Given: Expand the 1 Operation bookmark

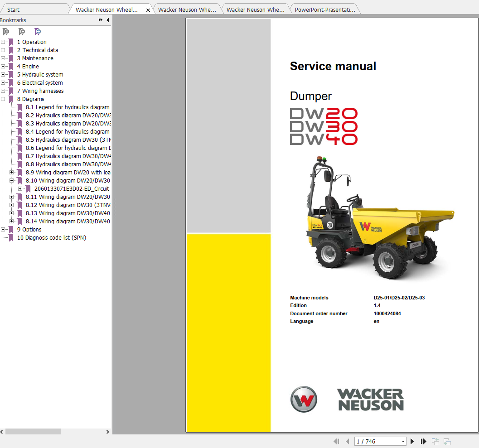Looking at the screenshot, I should coord(4,42).
